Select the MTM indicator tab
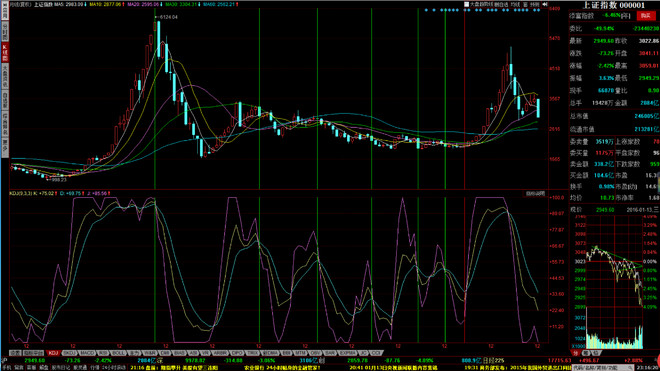660x371 pixels. coord(300,353)
